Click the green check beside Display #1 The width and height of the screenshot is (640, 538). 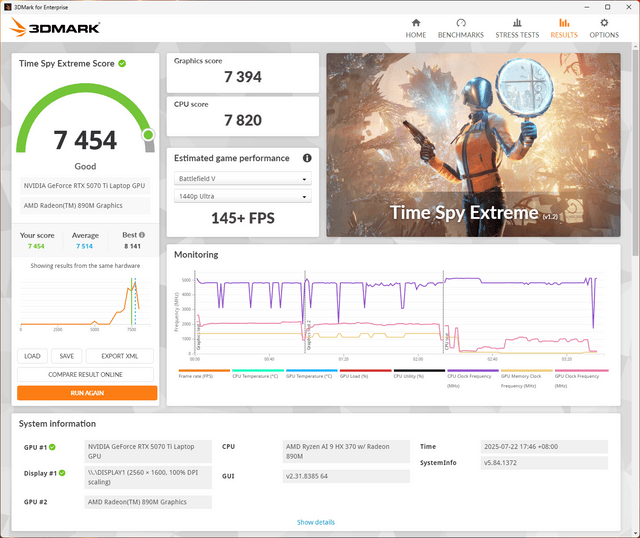pos(62,473)
